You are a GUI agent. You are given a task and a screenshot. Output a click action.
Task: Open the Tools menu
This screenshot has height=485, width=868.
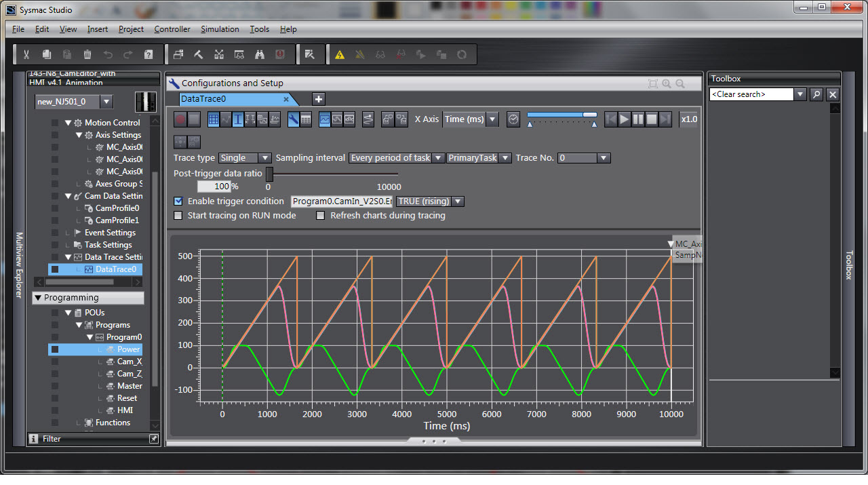pos(259,29)
